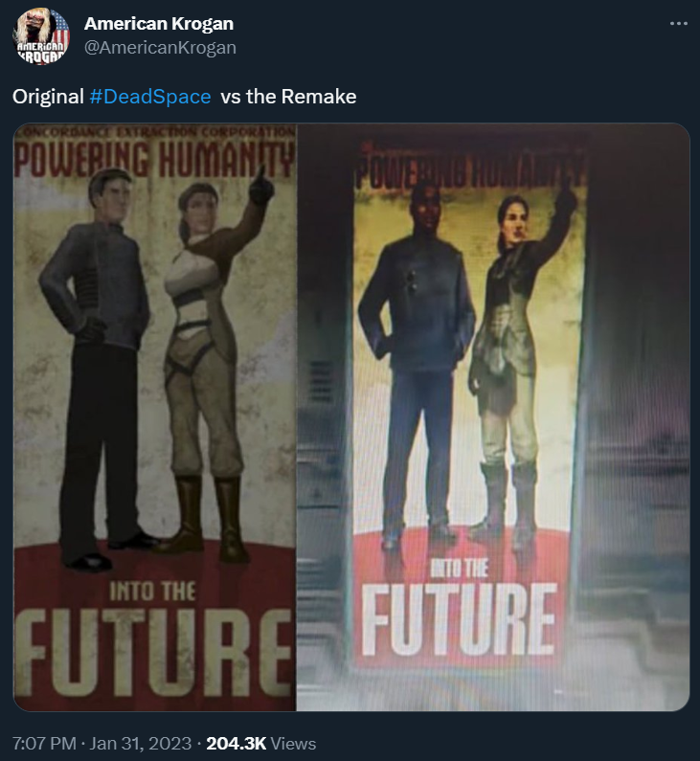Click the word 'Original' in tweet text
This screenshot has height=761, width=700.
[x=48, y=97]
